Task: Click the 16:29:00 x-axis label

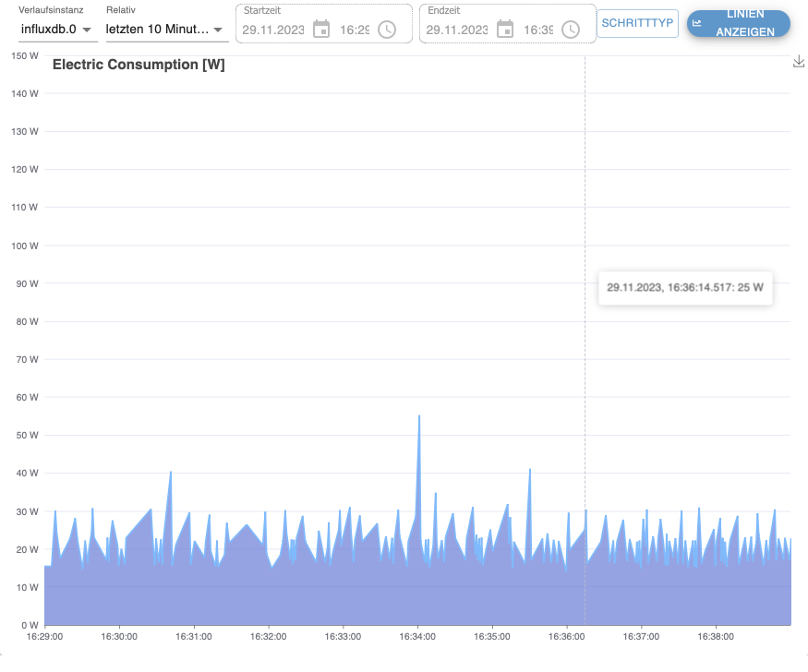Action: (45, 637)
